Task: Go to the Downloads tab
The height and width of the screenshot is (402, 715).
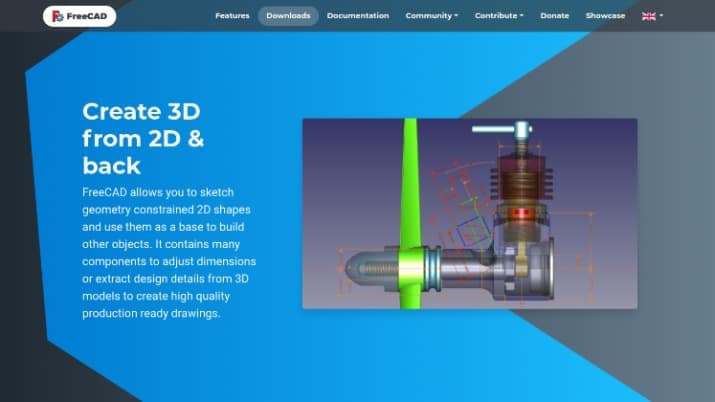Action: pyautogui.click(x=288, y=16)
